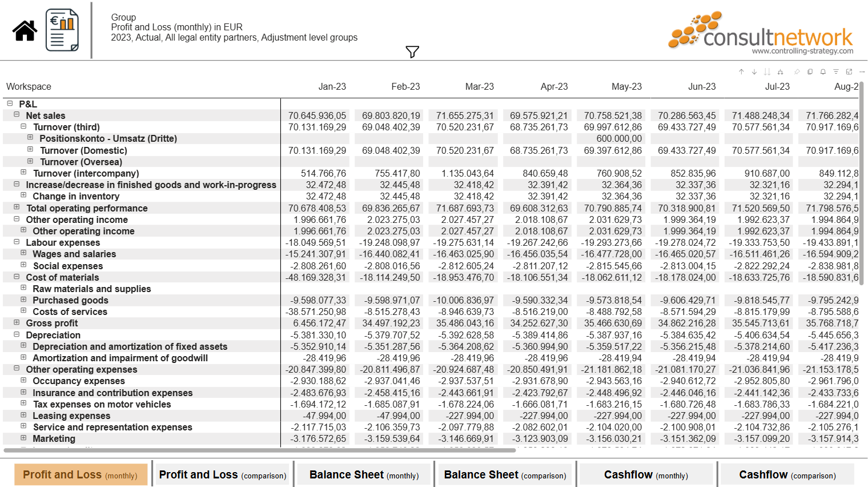Enter fullscreen with the expand icon
Screen dimensions: 868x487
click(x=849, y=71)
